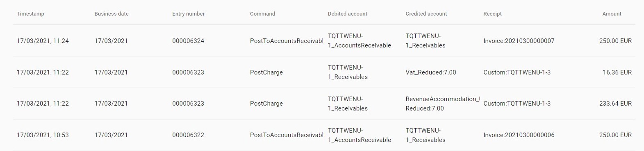Click the 233.64 EUR amount cell
Image resolution: width=644 pixels, height=151 pixels.
point(615,104)
